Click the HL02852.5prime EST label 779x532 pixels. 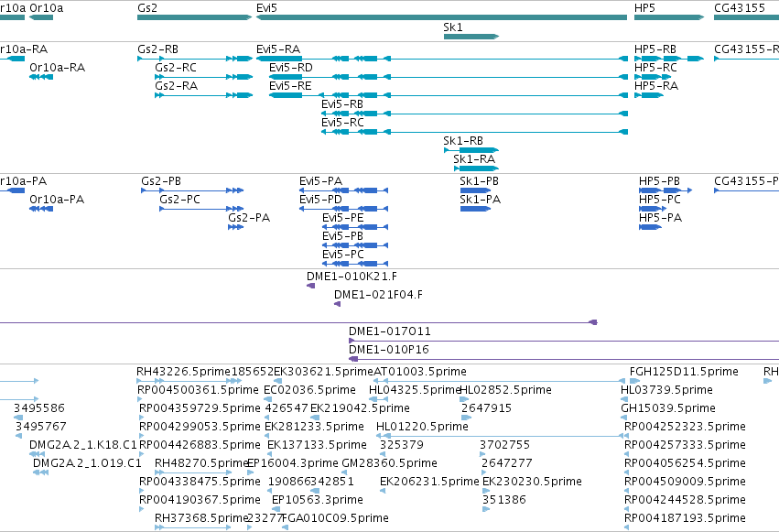pyautogui.click(x=505, y=390)
